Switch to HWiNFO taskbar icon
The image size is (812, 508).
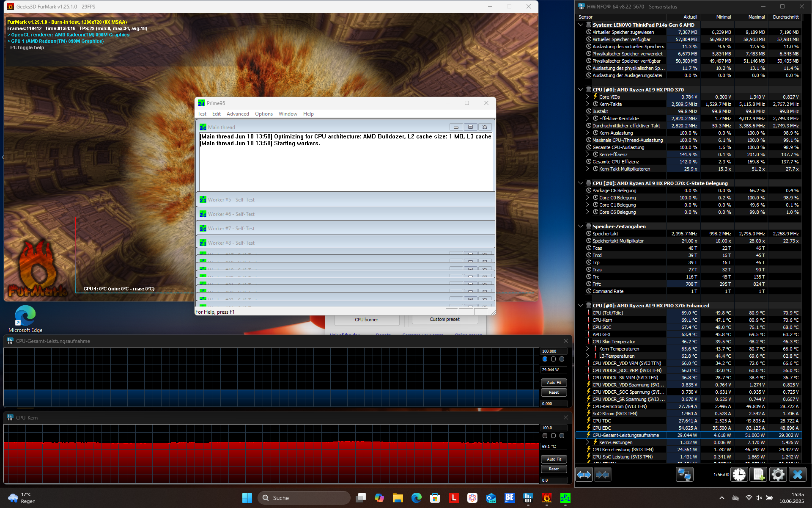(x=528, y=498)
